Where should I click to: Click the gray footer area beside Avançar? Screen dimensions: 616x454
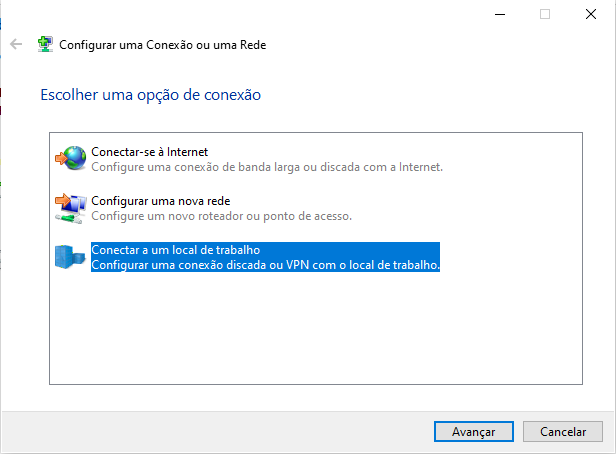pyautogui.click(x=216, y=432)
